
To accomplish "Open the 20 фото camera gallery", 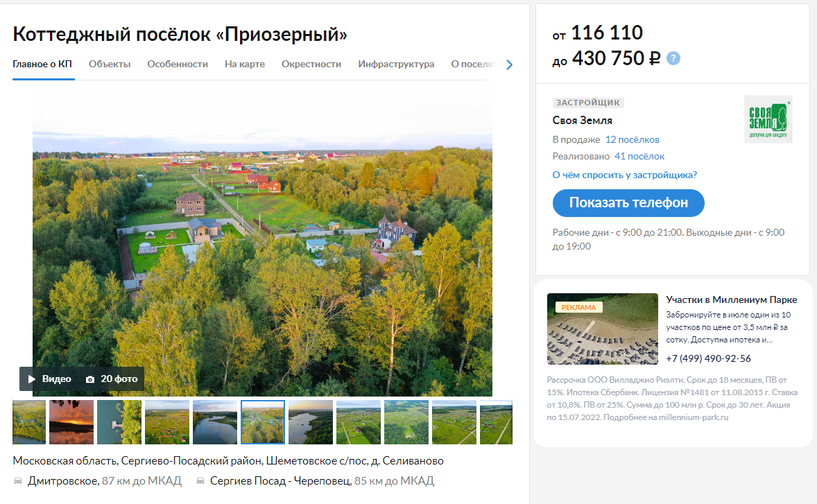I will click(x=112, y=379).
